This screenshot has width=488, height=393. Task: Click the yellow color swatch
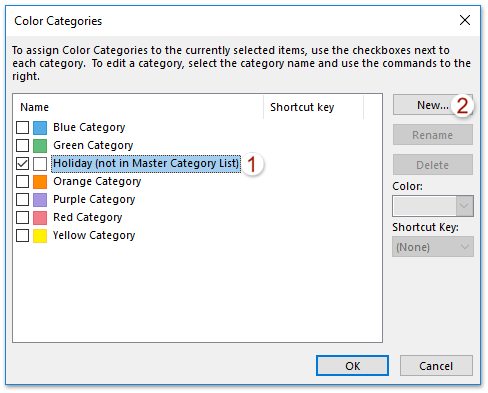pos(40,235)
